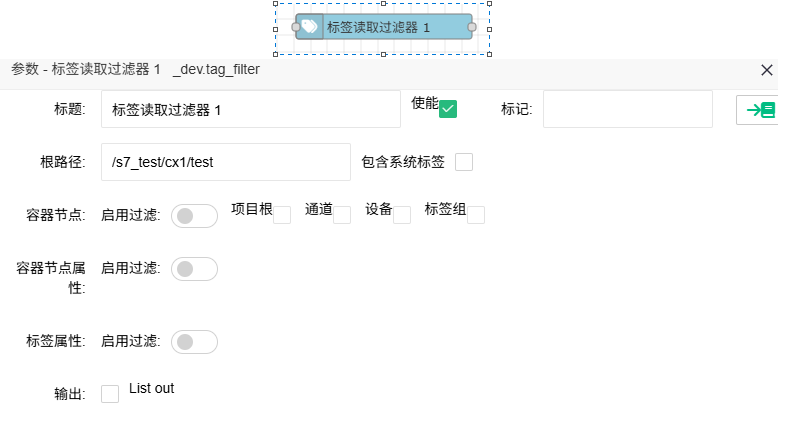Check the 包含系统标签 checkbox
Image resolution: width=802 pixels, height=434 pixels.
(464, 162)
